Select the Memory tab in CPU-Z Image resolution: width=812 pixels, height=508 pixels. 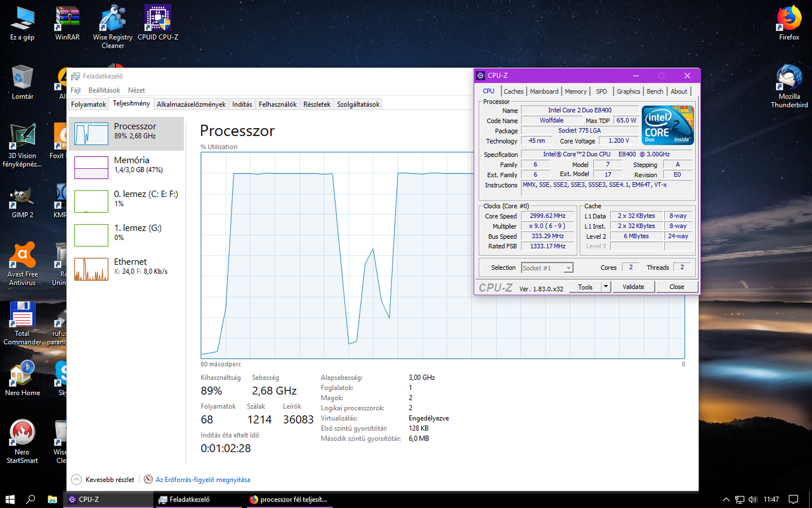(575, 91)
